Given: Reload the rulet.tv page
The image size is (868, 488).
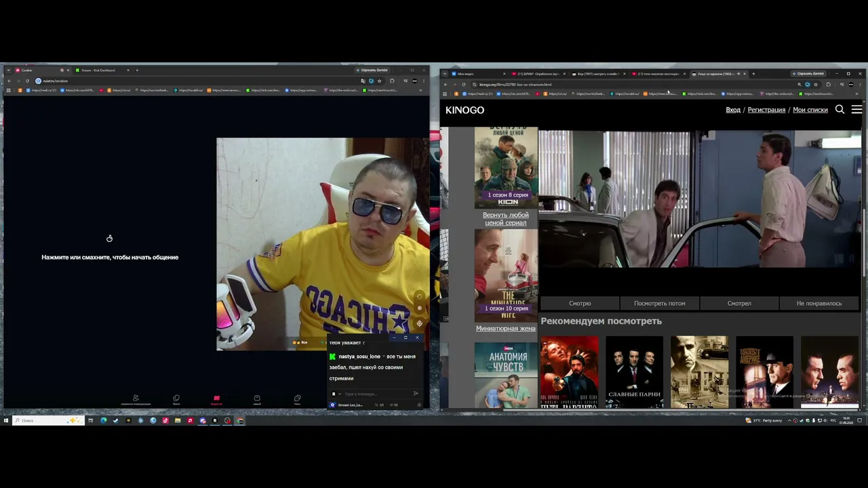Looking at the screenshot, I should pos(27,81).
